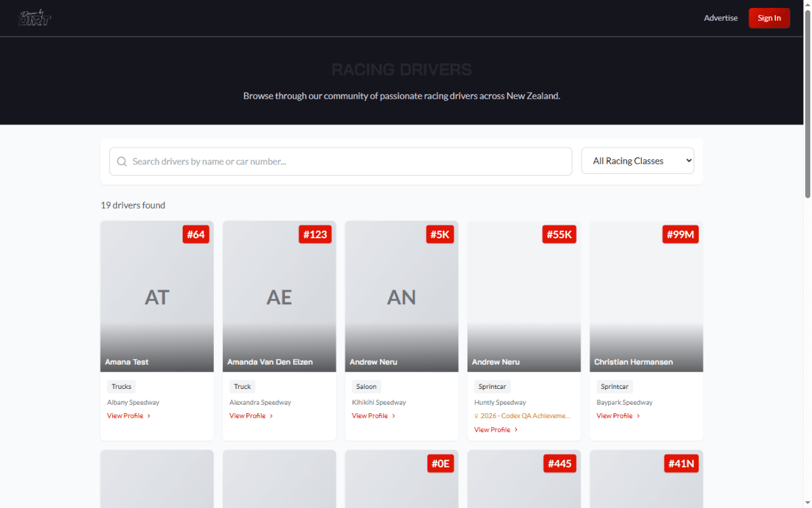Click the #99M car number badge
812x508 pixels.
pos(681,234)
